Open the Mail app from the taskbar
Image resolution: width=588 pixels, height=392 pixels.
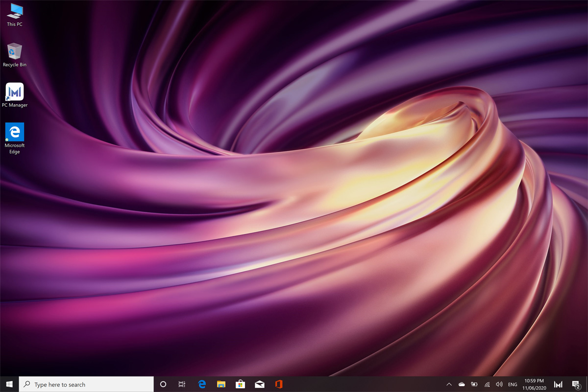point(260,384)
